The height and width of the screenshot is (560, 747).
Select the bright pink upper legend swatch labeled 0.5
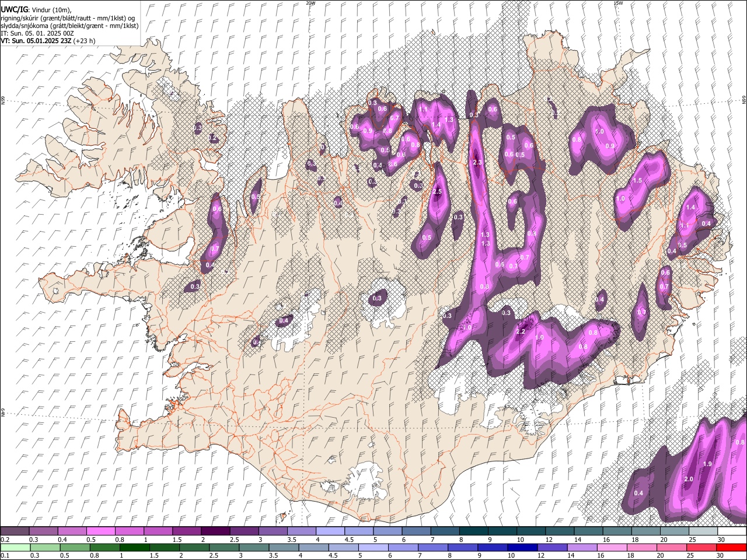(100, 531)
